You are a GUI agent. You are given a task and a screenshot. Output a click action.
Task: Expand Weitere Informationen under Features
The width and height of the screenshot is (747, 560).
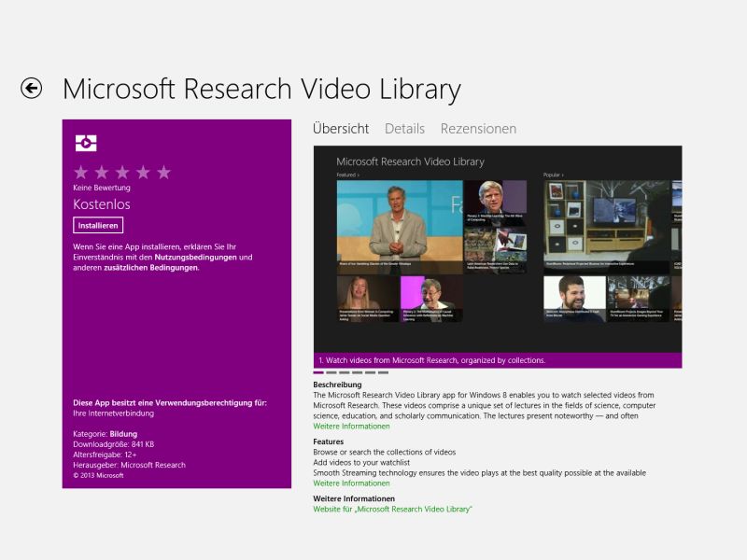[x=351, y=483]
